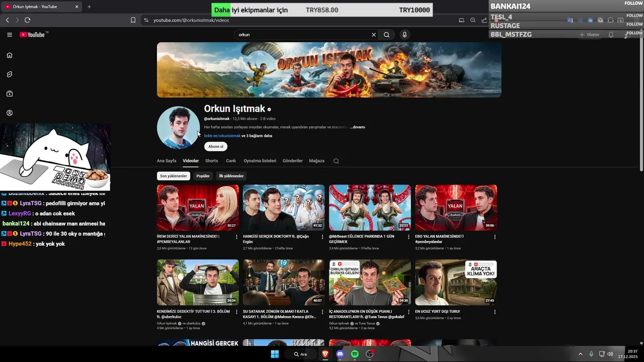Play the SU SATARAK ZENGİN OLMAK thumbnail
This screenshot has height=362, width=644.
(x=284, y=283)
